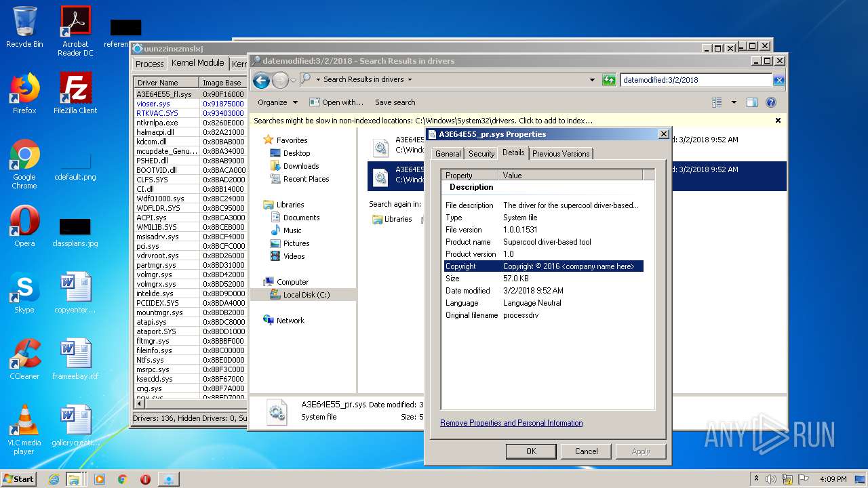This screenshot has width=868, height=488.
Task: Search again in Libraries link
Action: click(392, 219)
